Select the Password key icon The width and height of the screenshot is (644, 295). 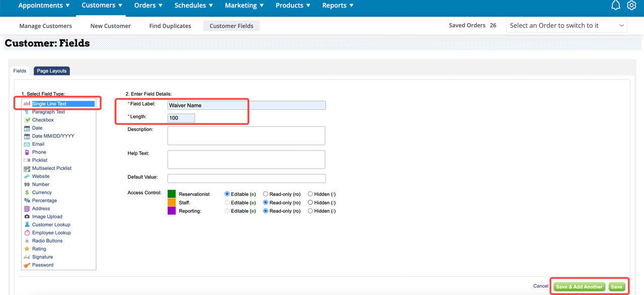coord(27,265)
